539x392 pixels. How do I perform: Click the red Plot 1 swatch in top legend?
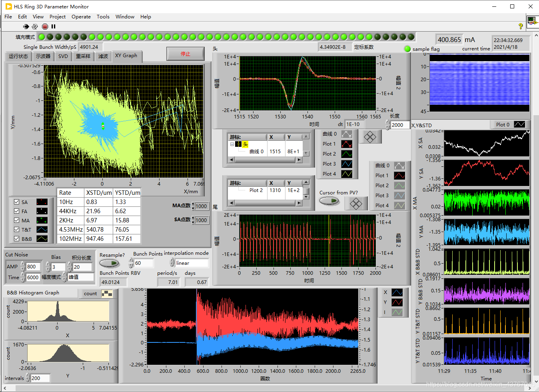[346, 144]
